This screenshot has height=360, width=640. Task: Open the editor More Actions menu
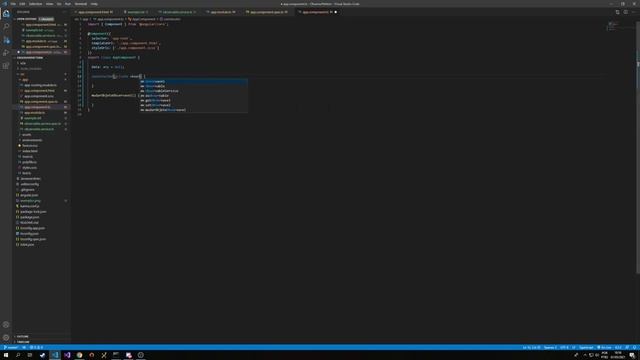(x=633, y=12)
